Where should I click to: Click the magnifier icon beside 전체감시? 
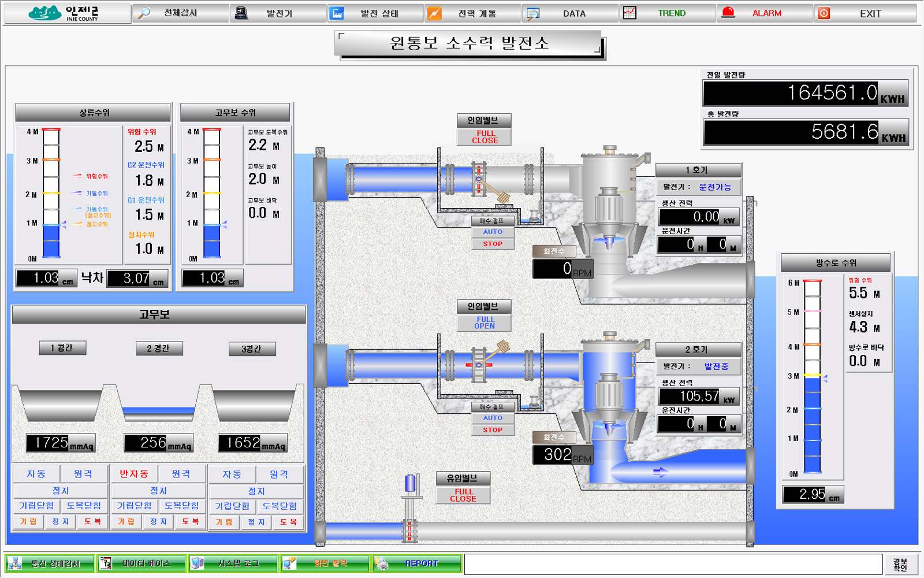click(144, 13)
